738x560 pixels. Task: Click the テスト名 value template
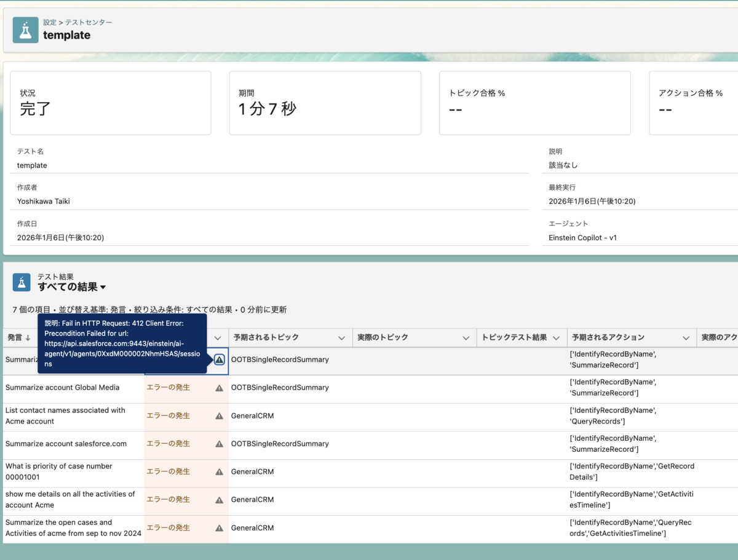32,165
